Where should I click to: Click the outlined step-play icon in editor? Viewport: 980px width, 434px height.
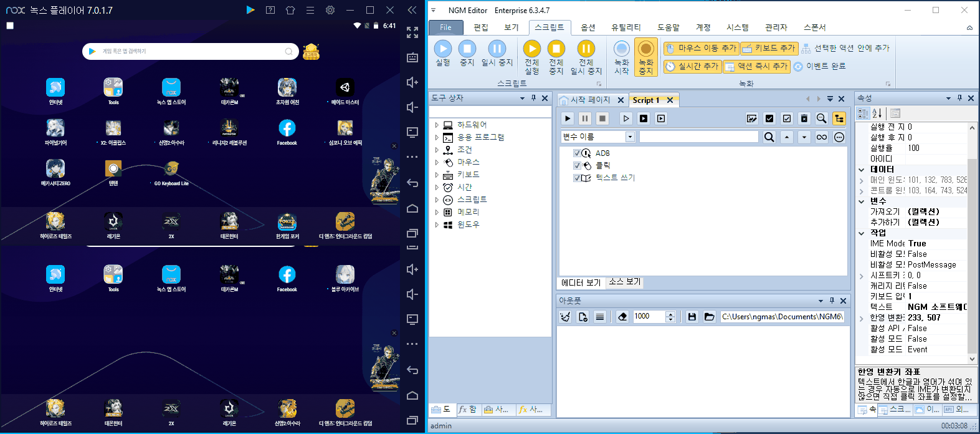pos(626,118)
